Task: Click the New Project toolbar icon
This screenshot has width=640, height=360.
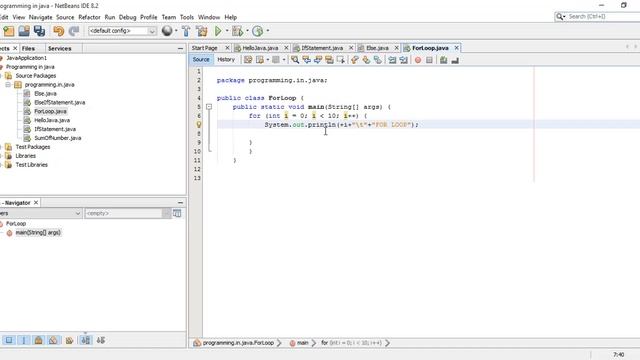Action: click(x=9, y=31)
